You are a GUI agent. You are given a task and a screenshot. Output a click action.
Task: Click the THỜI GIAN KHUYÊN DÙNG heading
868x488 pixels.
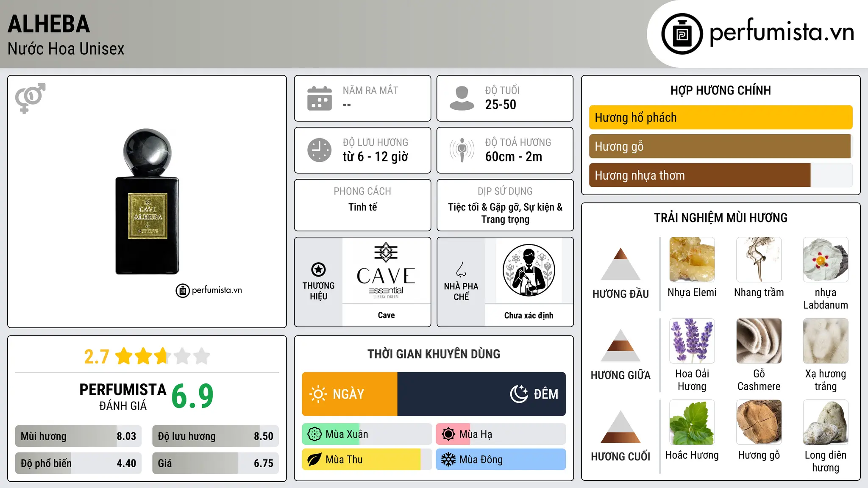(x=434, y=354)
